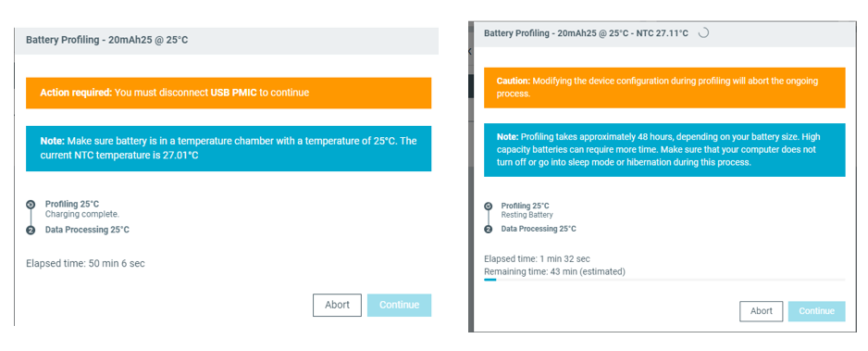Click the orange Caution banner
The width and height of the screenshot is (868, 351).
point(664,87)
